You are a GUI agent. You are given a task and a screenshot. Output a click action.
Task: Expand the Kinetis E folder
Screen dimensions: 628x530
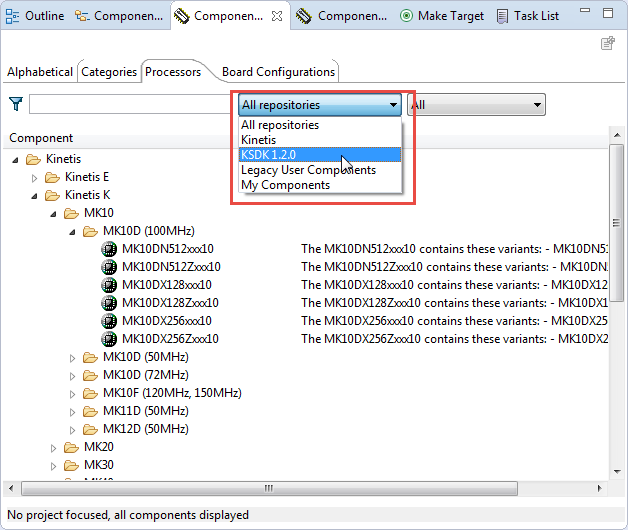click(x=34, y=178)
